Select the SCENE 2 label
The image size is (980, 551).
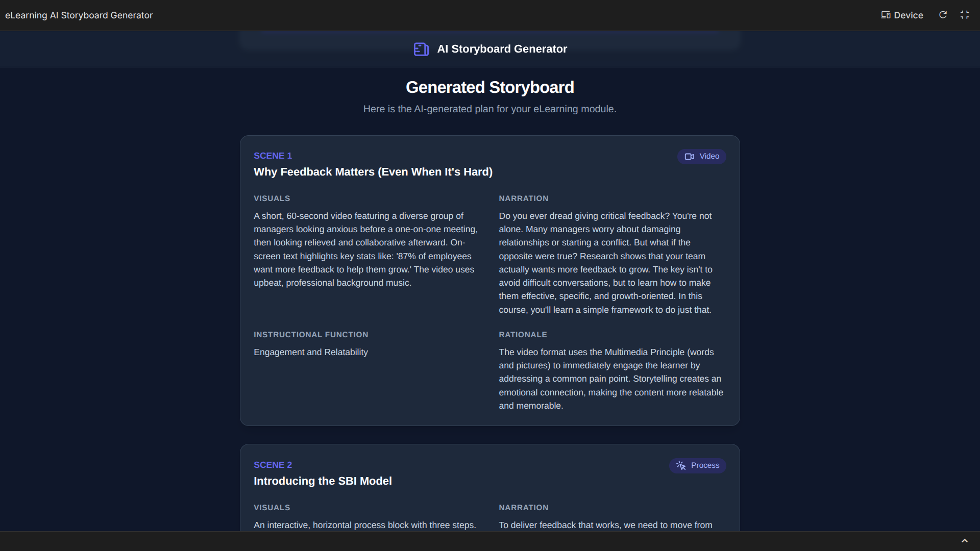point(273,465)
